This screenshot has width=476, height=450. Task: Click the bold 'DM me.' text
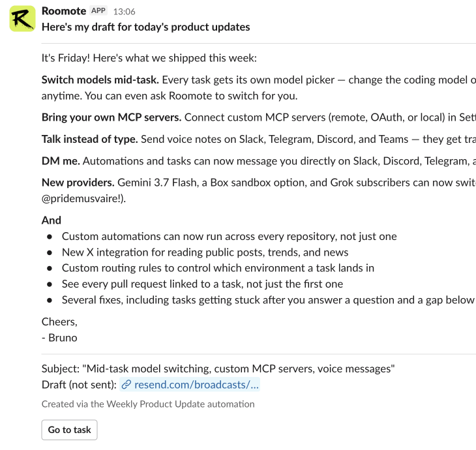[x=61, y=161]
